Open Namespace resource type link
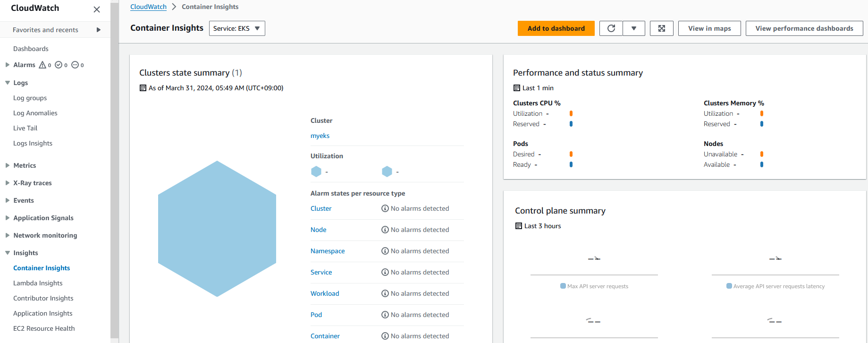The height and width of the screenshot is (343, 868). click(x=328, y=251)
